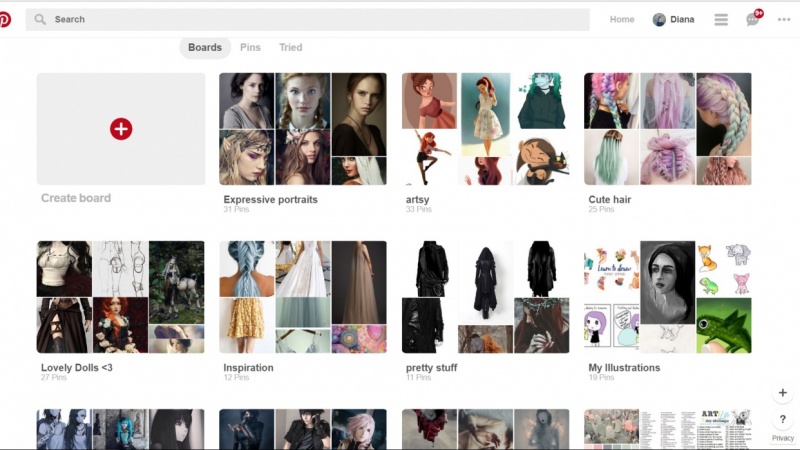Click Diana's profile avatar picture
Screen dimensions: 800x450
tap(659, 19)
